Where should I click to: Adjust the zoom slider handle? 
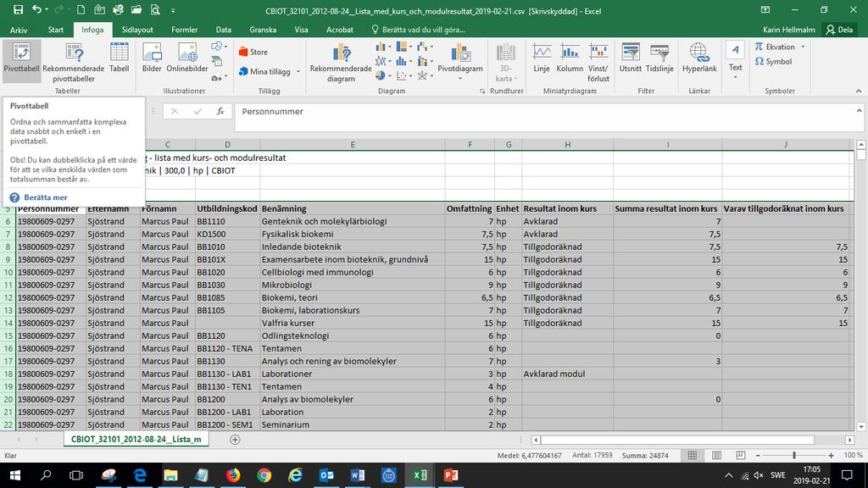[x=794, y=455]
